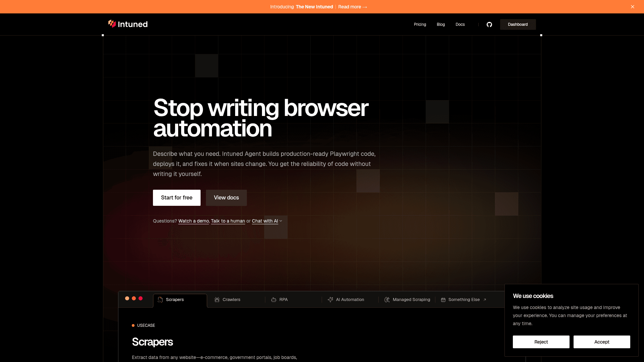644x362 pixels.
Task: Open the Managed Scraping tab
Action: tap(407, 300)
